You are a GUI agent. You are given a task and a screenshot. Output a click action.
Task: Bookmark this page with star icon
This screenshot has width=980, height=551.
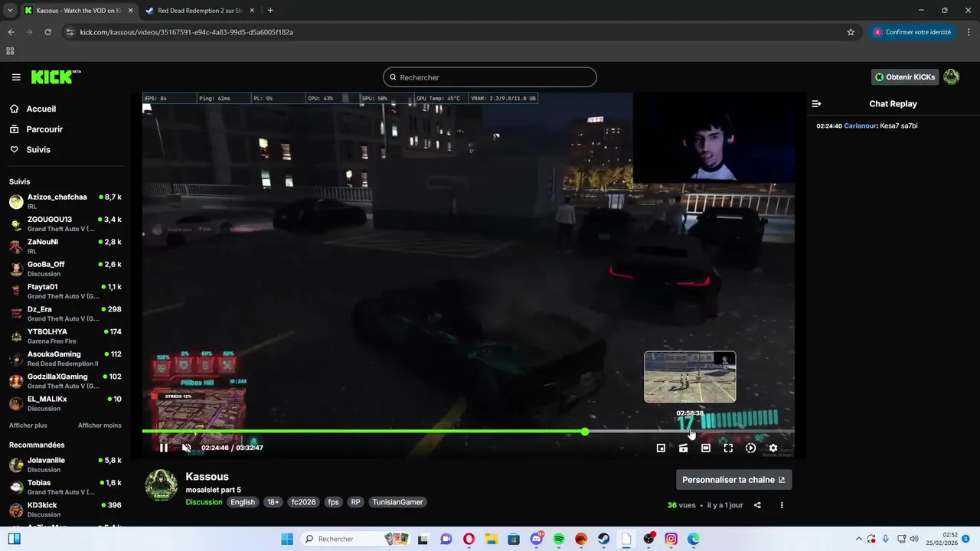coord(851,32)
